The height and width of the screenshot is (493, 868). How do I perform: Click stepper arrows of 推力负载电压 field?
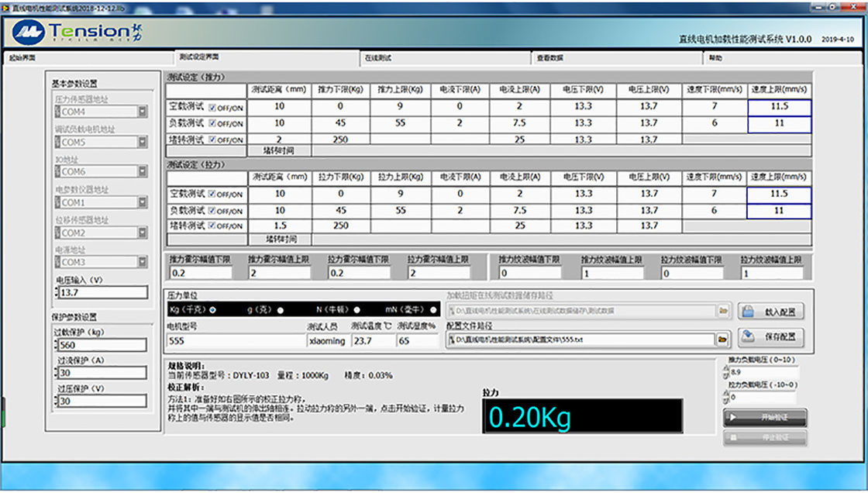726,372
